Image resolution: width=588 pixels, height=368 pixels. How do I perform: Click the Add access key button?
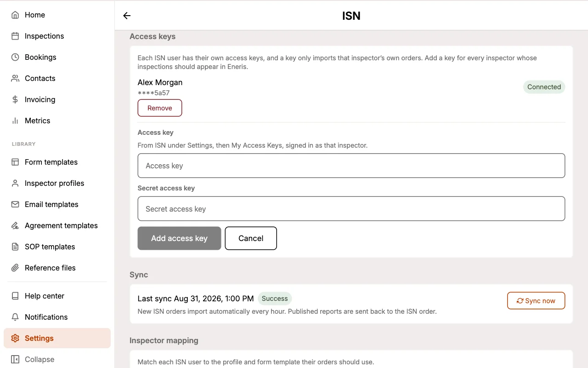coord(179,238)
